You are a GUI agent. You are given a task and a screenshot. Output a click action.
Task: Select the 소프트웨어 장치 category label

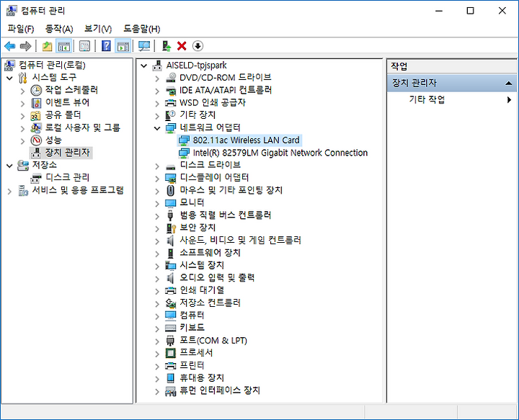(210, 253)
